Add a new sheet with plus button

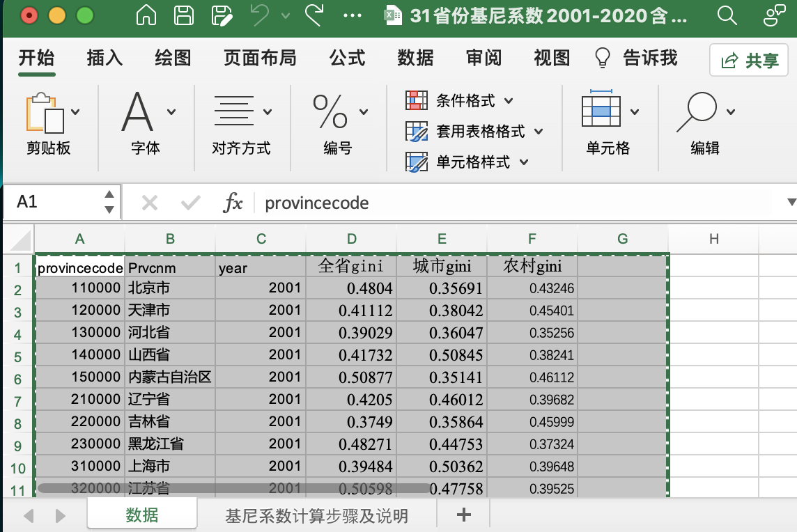coord(463,515)
